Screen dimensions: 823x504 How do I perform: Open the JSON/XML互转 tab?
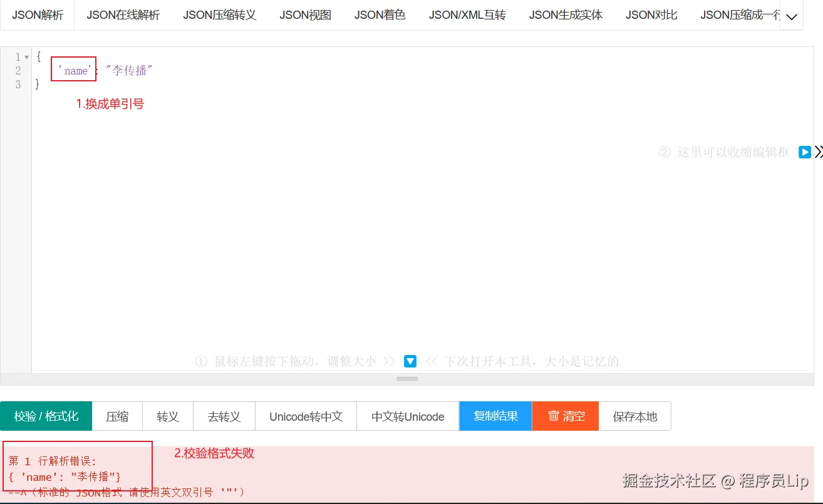(467, 14)
